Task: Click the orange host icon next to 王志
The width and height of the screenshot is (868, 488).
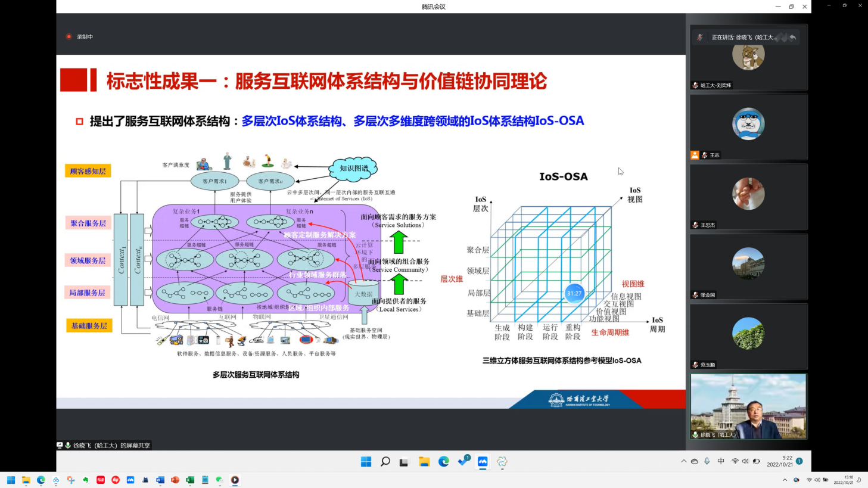Action: [x=695, y=155]
